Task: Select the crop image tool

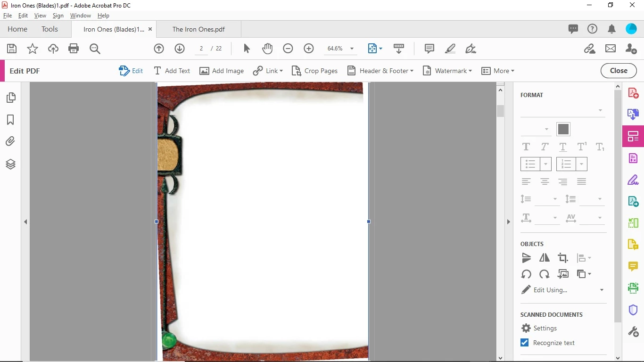Action: coord(563,258)
